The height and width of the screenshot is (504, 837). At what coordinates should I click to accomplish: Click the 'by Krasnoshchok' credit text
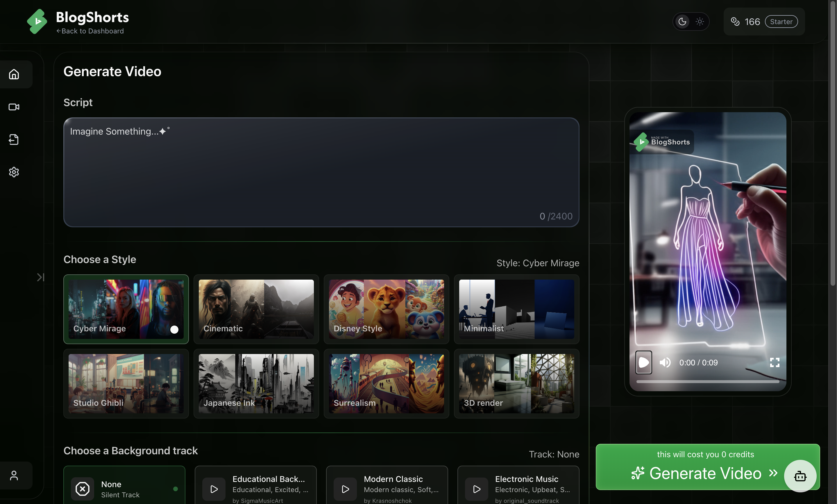tap(388, 501)
